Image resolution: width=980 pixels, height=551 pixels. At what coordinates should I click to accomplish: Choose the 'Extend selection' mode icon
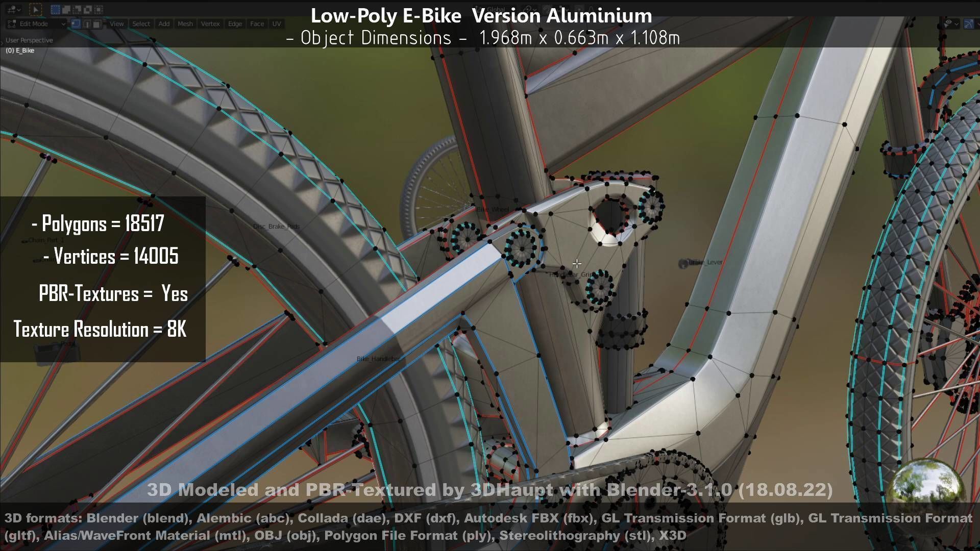66,9
